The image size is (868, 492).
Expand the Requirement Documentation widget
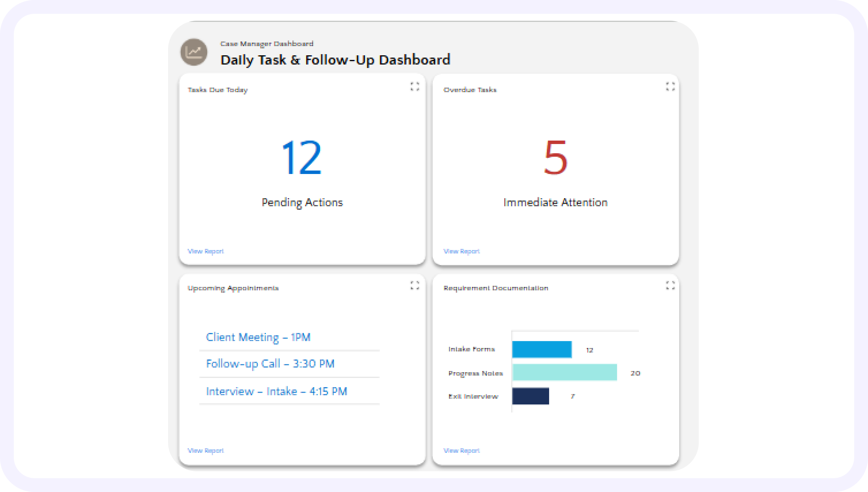tap(670, 285)
